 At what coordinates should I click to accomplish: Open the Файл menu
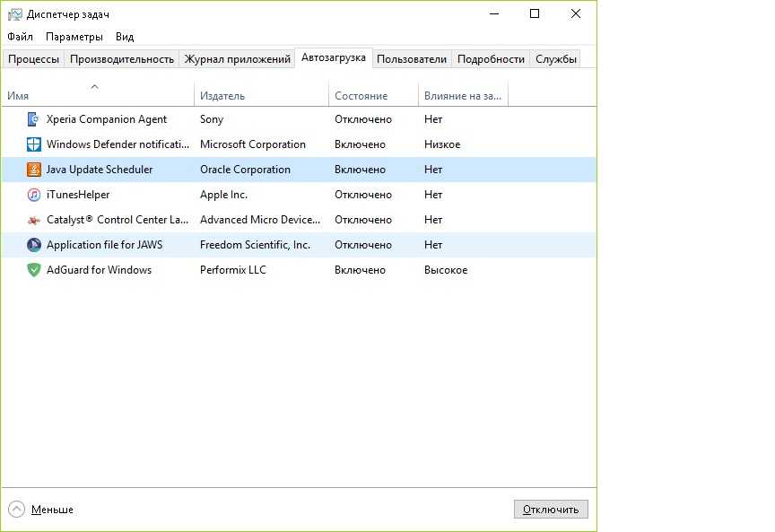[20, 37]
